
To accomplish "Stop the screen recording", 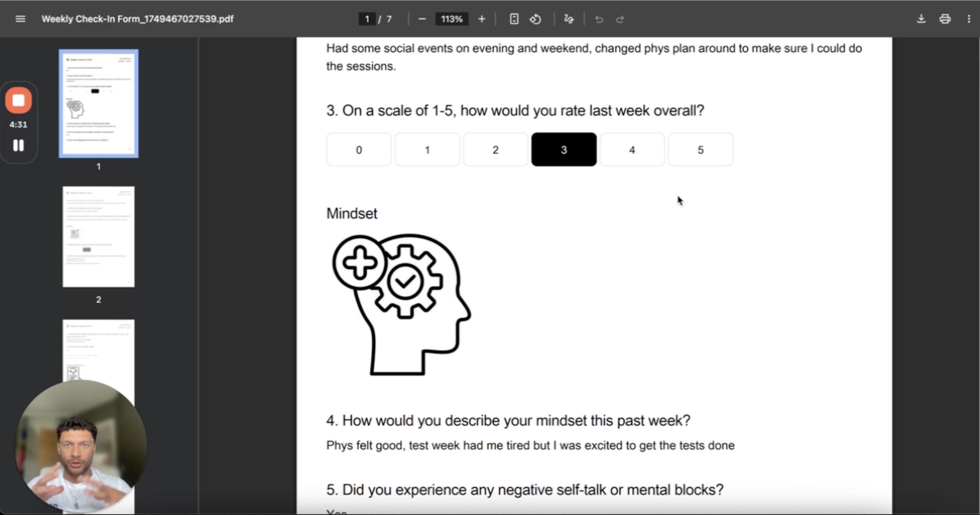I will (18, 100).
